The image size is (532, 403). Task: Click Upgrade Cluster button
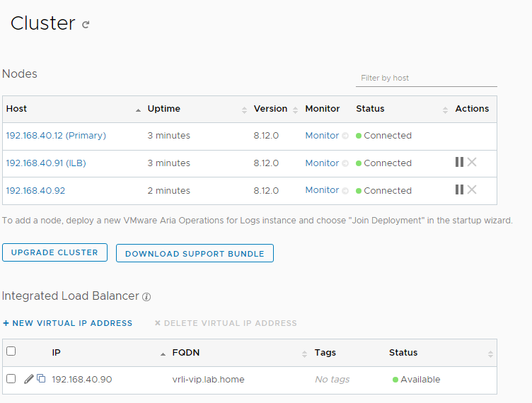pos(54,252)
